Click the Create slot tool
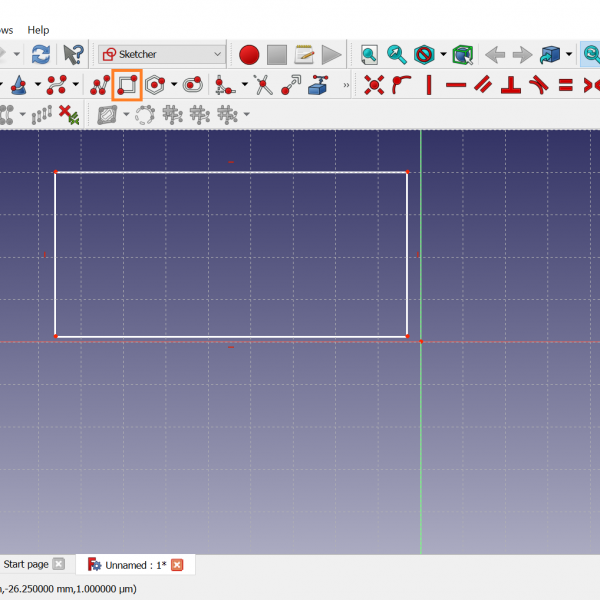This screenshot has height=600, width=600. (192, 85)
